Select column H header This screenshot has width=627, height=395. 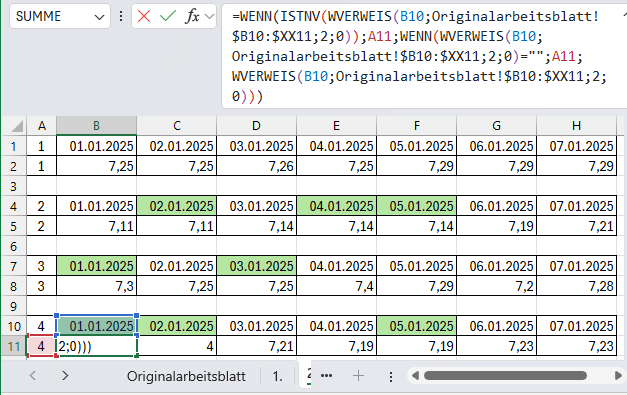(x=577, y=126)
